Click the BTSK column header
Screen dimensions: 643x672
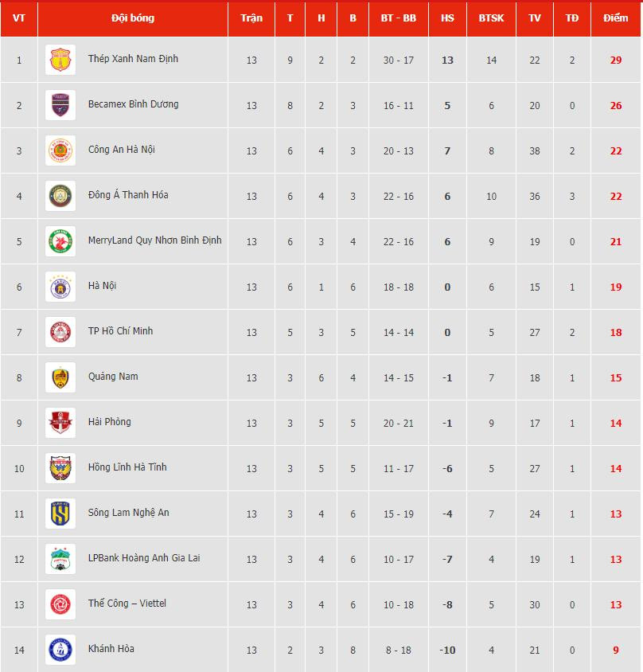tap(491, 18)
